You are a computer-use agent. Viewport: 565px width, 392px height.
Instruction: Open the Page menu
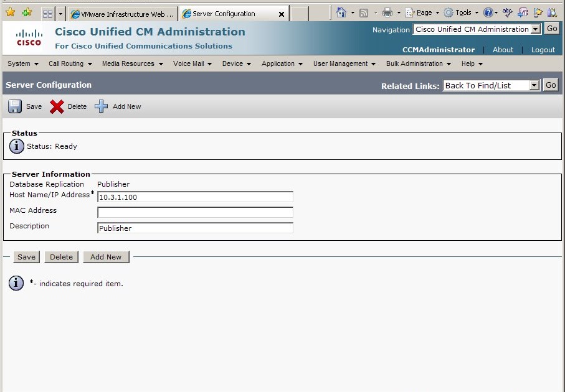[422, 13]
